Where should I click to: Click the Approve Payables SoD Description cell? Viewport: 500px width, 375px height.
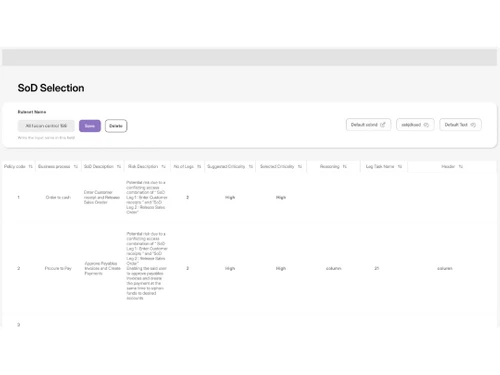[102, 268]
